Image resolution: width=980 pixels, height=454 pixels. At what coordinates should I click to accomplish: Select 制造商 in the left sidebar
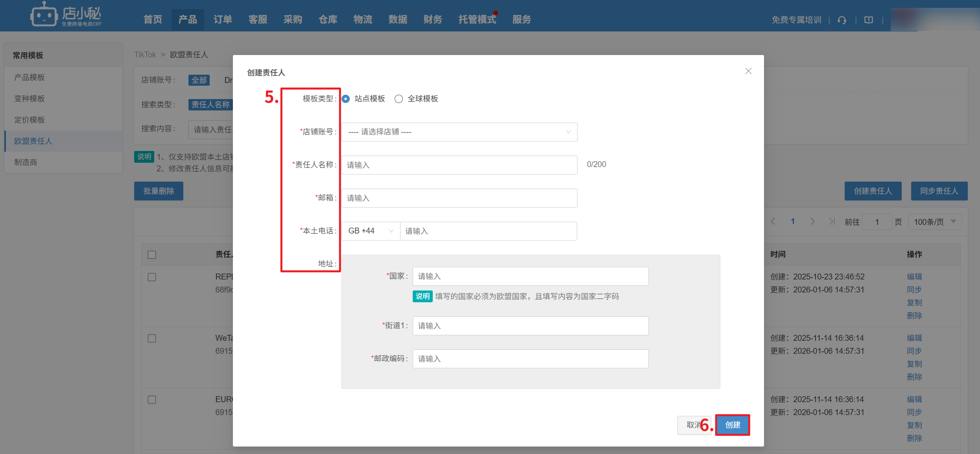tap(26, 162)
